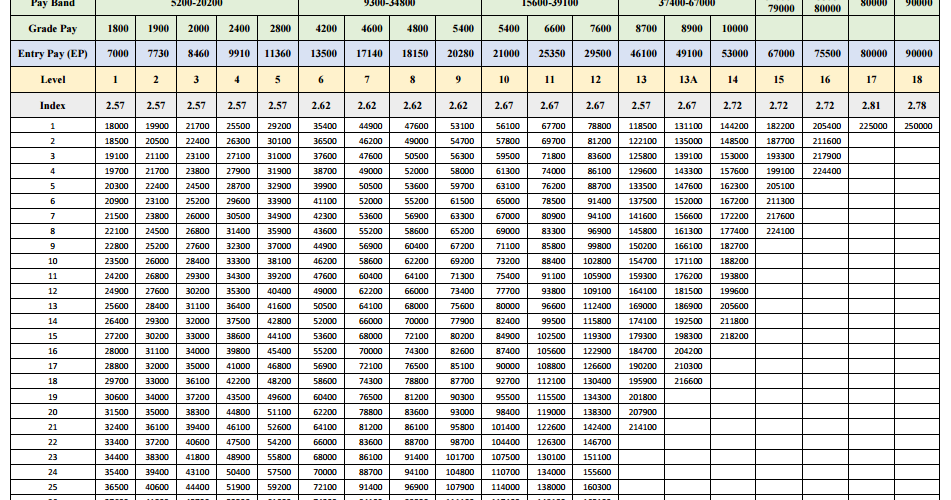951x500 pixels.
Task: Click cell 144200 under Level 14
Action: (734, 126)
